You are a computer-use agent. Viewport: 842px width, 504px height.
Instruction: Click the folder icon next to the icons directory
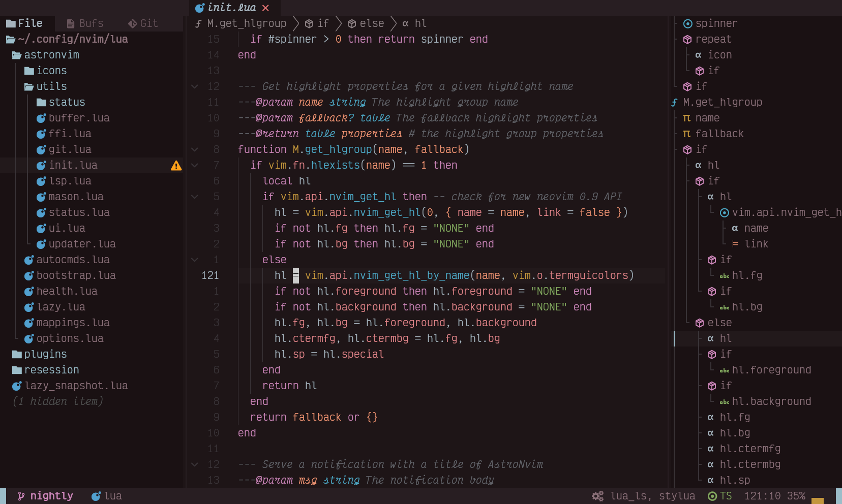tap(31, 71)
